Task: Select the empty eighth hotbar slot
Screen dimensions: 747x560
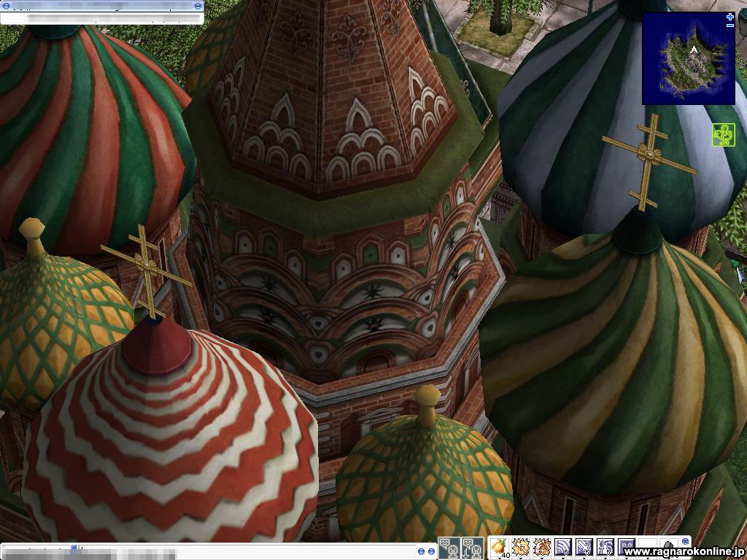Action: pos(648,547)
